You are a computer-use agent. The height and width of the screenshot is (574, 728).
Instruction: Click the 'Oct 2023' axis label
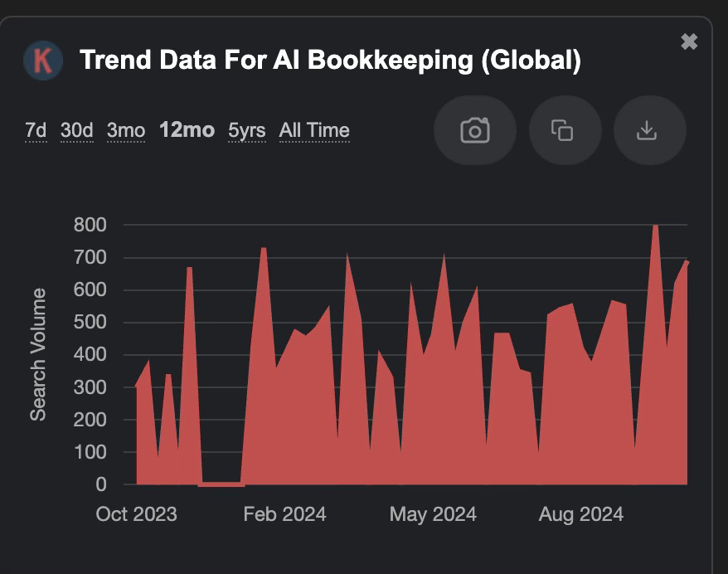coord(137,514)
